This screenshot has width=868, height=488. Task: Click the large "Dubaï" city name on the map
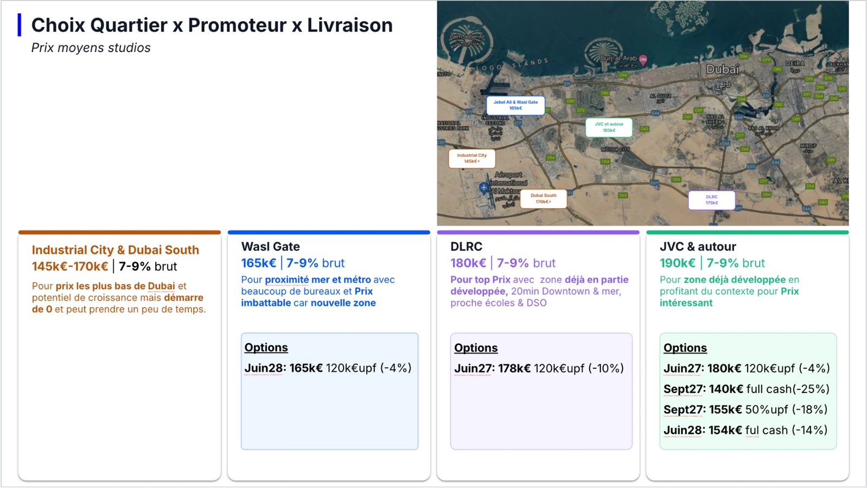pyautogui.click(x=723, y=69)
